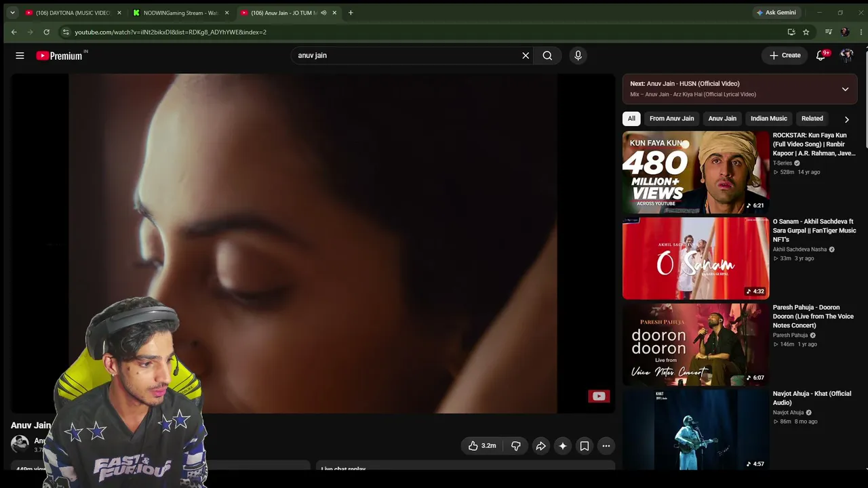Viewport: 868px width, 488px height.
Task: Open O Sanam video title
Action: 814,230
